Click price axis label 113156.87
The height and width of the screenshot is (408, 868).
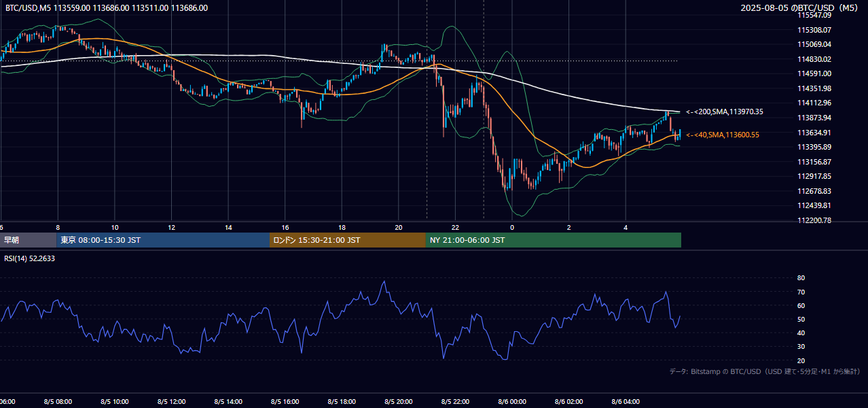pos(814,162)
